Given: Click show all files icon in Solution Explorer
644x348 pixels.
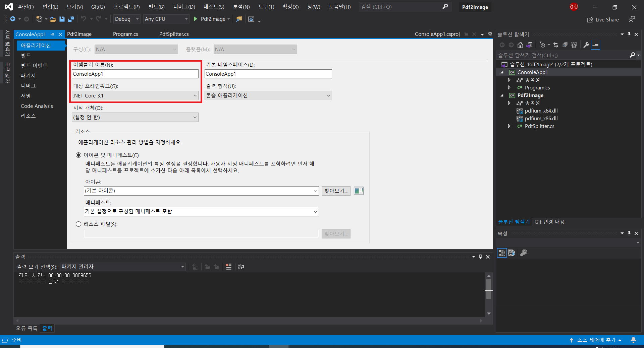Looking at the screenshot, I should pyautogui.click(x=574, y=45).
